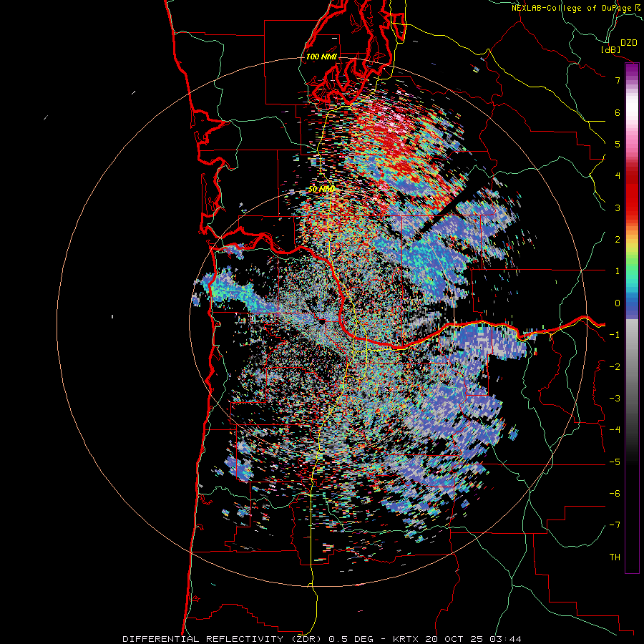Click the -2 colorbar tick label
This screenshot has width=644, height=644.
[615, 367]
